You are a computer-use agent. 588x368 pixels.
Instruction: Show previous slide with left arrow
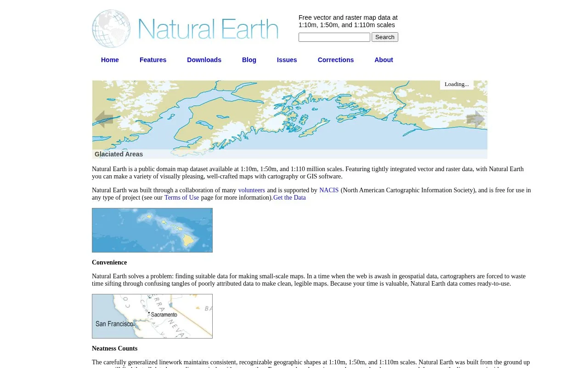[x=104, y=119]
